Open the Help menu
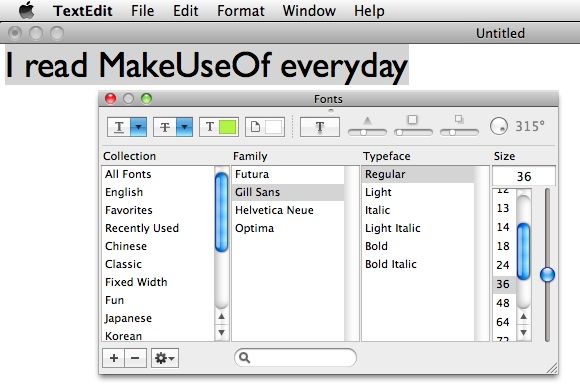 click(x=369, y=11)
